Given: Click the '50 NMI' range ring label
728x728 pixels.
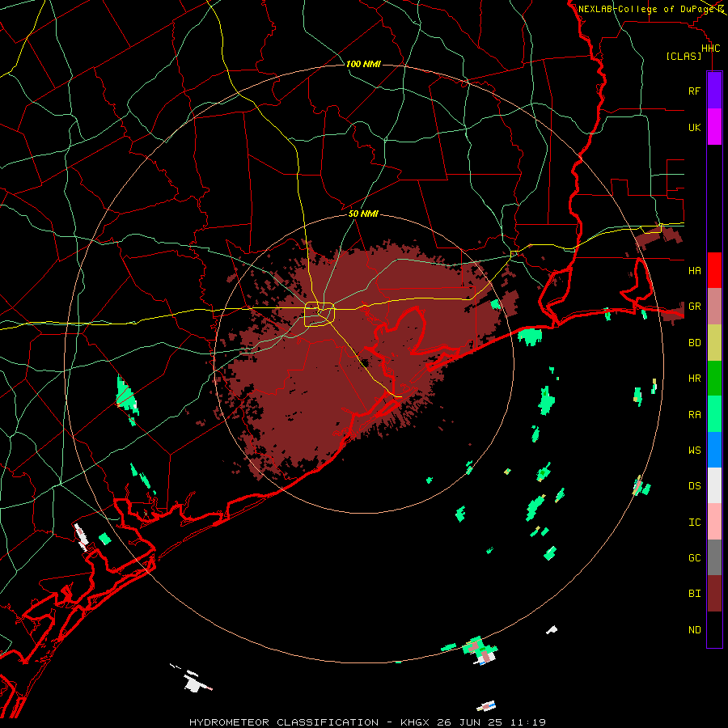Looking at the screenshot, I should (363, 214).
